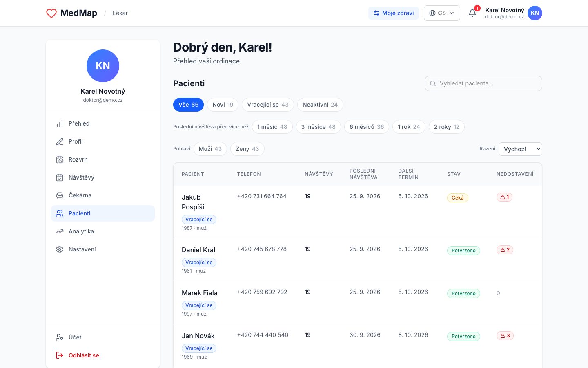588x368 pixels.
Task: Open patient Marek Fiala
Action: 200,293
